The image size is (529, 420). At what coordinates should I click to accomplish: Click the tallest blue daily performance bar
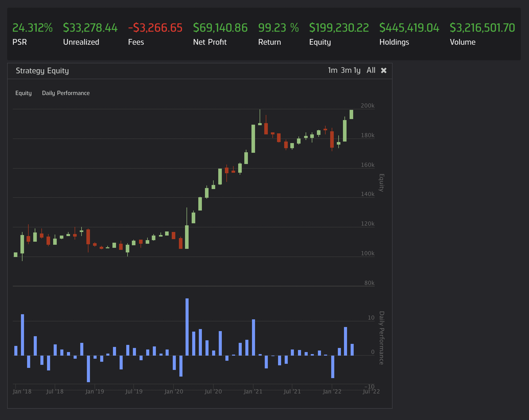[x=187, y=327]
